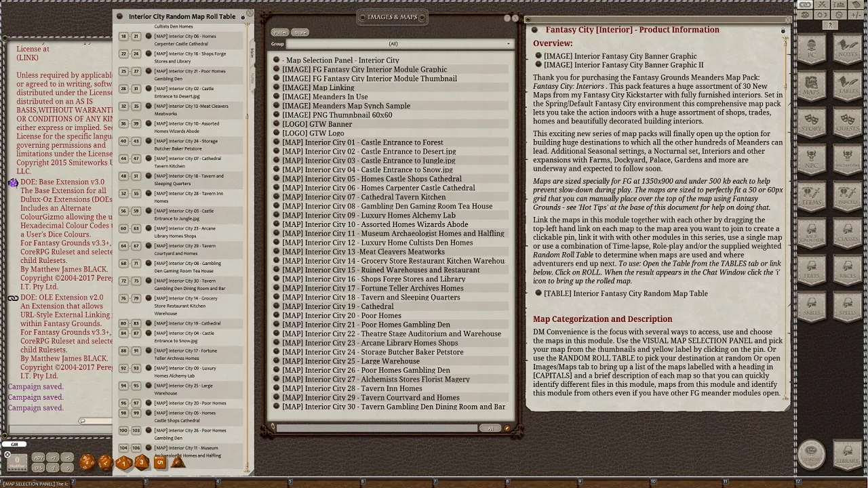This screenshot has height=488, width=868.
Task: Click the +5 modifier button
Action: point(67,457)
